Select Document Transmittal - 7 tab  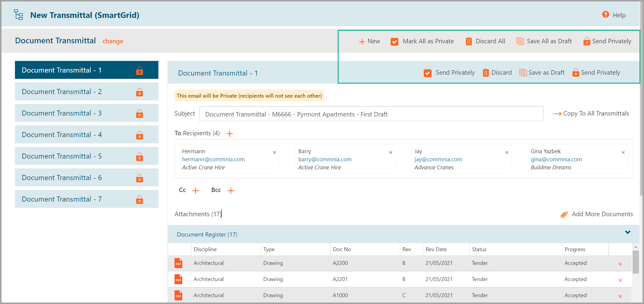[87, 199]
